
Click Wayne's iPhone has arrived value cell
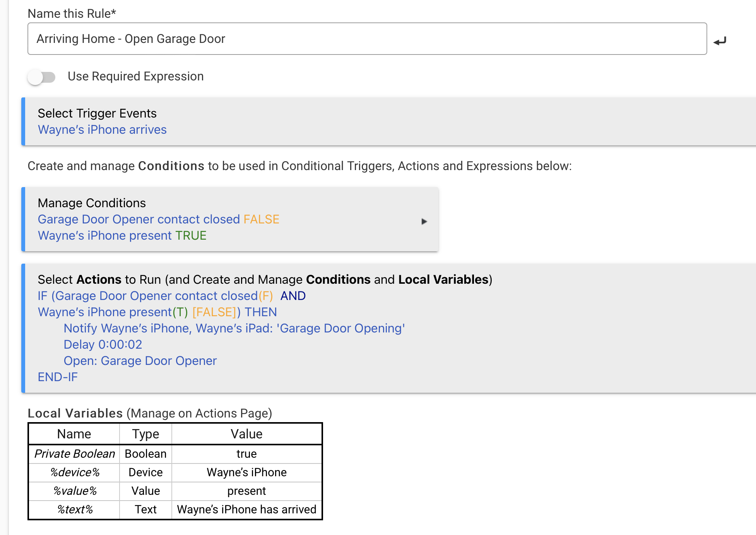tap(246, 509)
